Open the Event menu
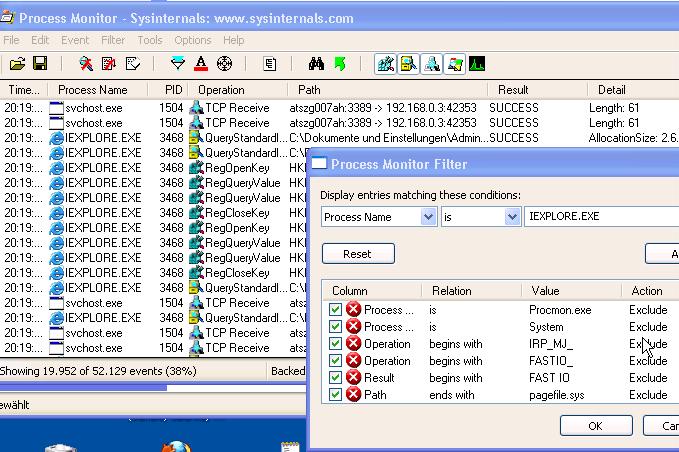Viewport: 679px width, 452px height. click(75, 40)
